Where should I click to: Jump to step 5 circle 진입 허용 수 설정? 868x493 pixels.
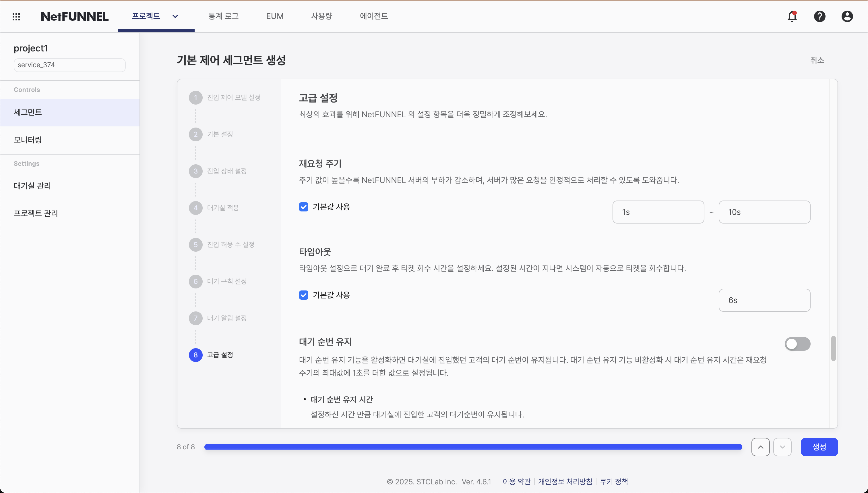195,244
